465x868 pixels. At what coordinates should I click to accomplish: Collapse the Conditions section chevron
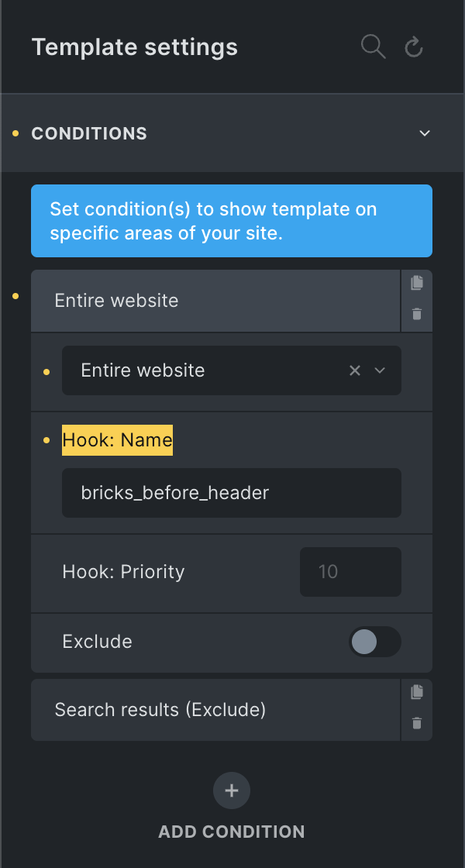[x=424, y=133]
